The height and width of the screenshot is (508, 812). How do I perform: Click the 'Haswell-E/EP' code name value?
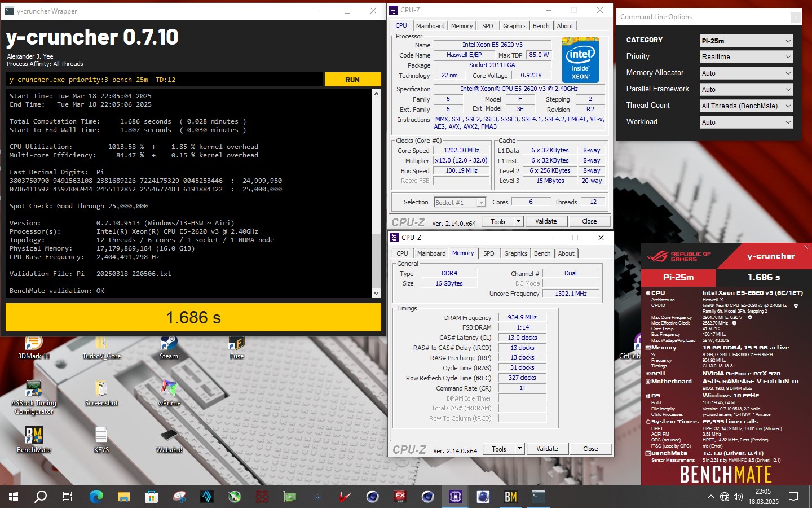[464, 55]
